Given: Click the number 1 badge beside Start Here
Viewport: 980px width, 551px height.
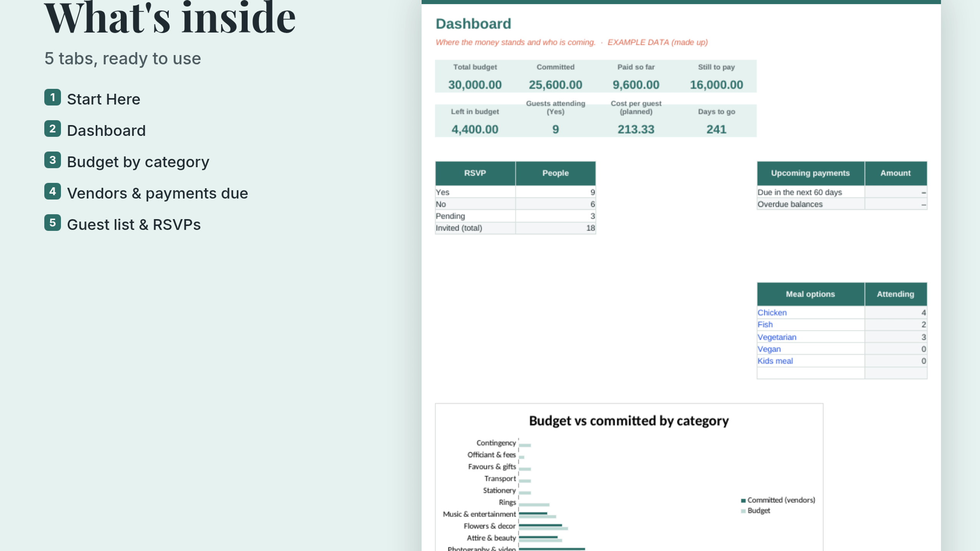Looking at the screenshot, I should point(52,98).
